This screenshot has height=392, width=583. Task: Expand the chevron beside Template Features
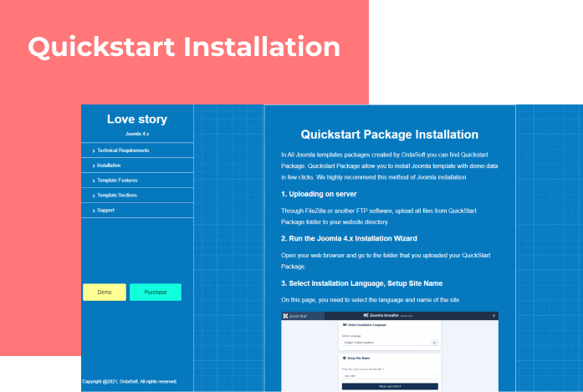(x=94, y=181)
